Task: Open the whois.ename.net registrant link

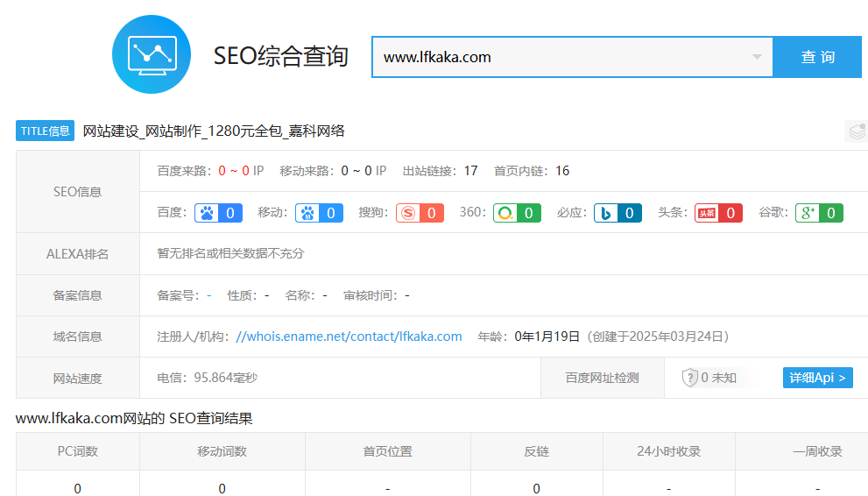Action: pyautogui.click(x=349, y=337)
